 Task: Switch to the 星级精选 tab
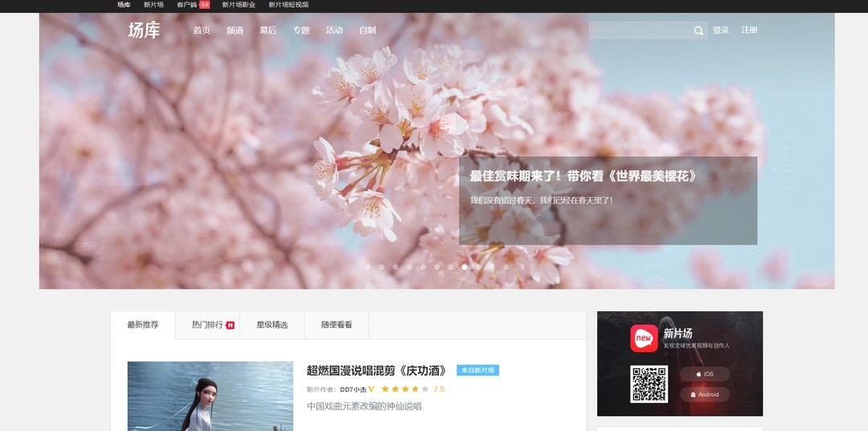(272, 325)
